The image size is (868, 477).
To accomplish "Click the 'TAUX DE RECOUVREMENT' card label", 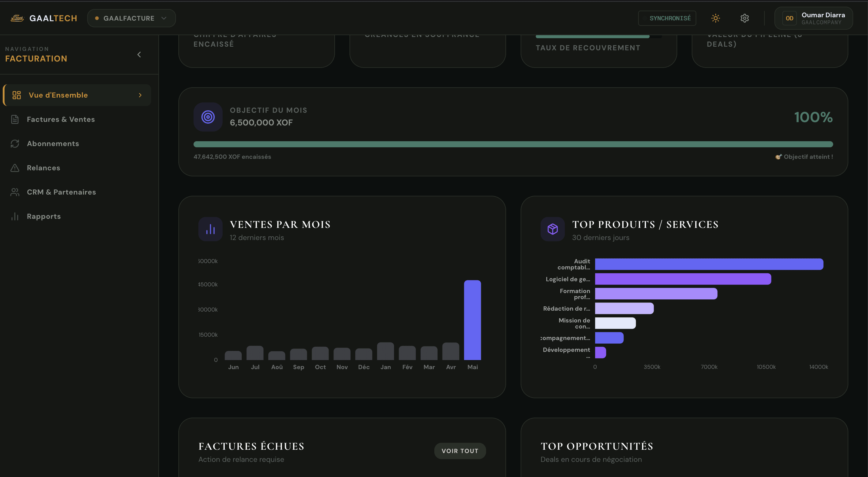I will point(588,48).
